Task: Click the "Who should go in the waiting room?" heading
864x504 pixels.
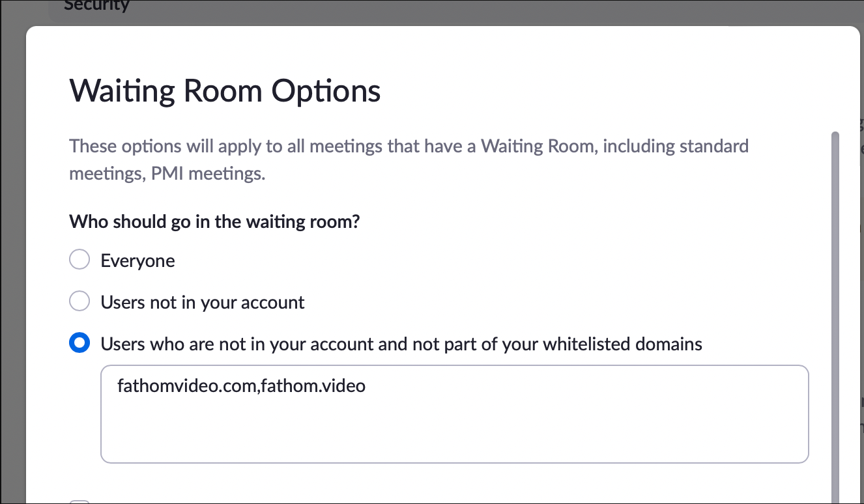Action: (214, 221)
